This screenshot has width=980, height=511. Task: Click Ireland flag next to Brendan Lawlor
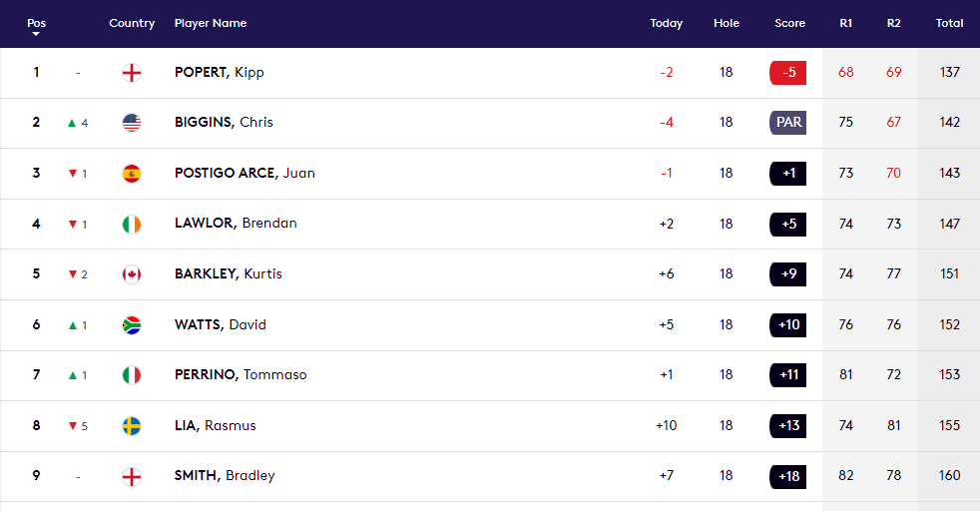coord(132,224)
